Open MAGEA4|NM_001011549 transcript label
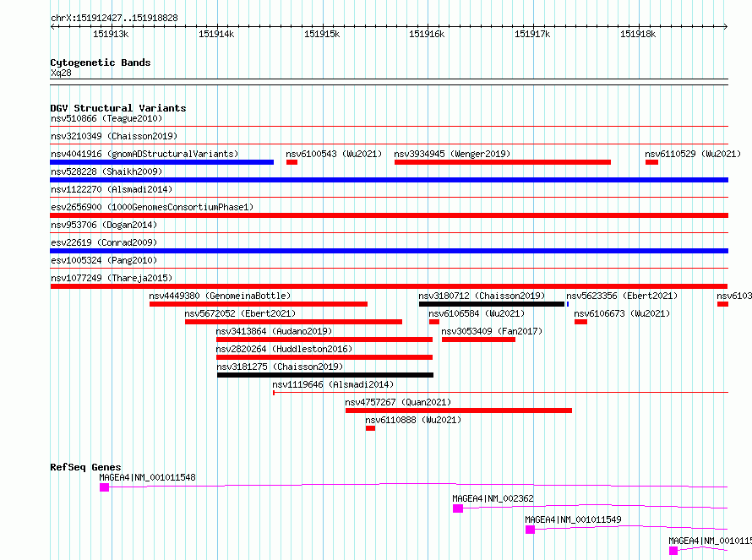This screenshot has height=560, width=752. pyautogui.click(x=573, y=519)
